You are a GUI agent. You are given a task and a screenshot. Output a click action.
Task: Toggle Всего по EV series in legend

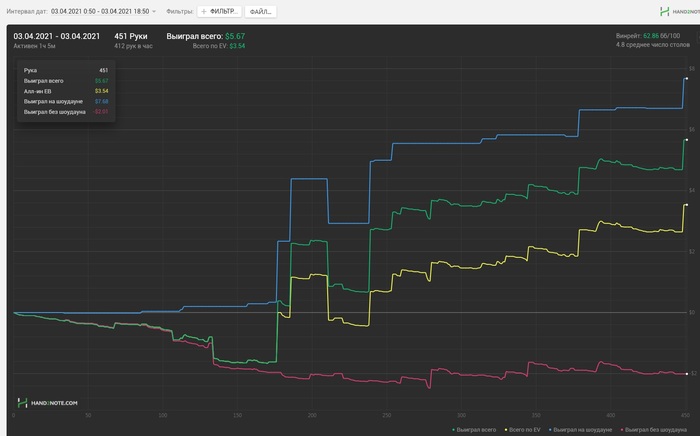pos(522,430)
